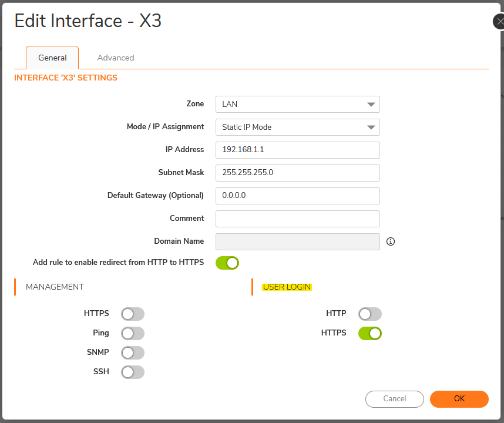Disable HTTPS user login toggle
Viewport: 504px width, 423px height.
coord(369,333)
